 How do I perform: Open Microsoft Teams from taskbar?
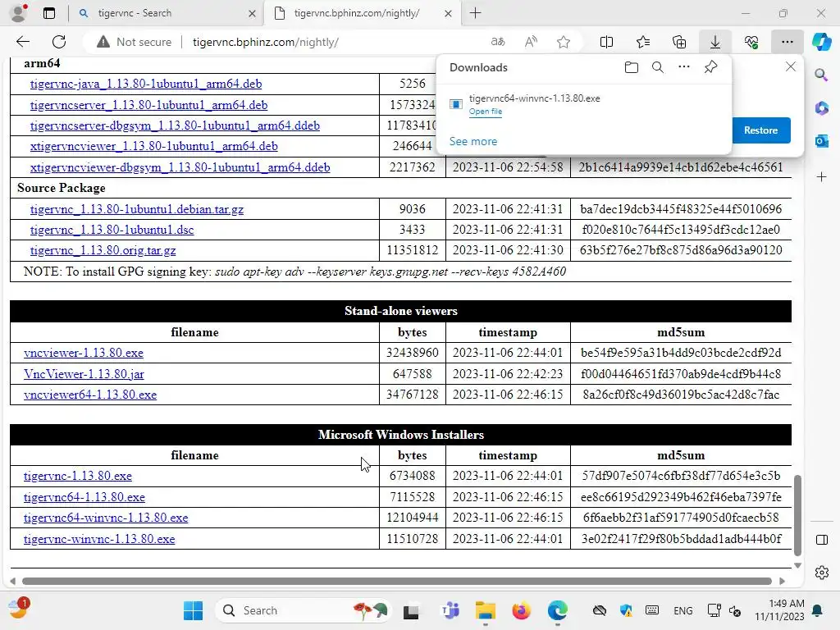pos(450,610)
